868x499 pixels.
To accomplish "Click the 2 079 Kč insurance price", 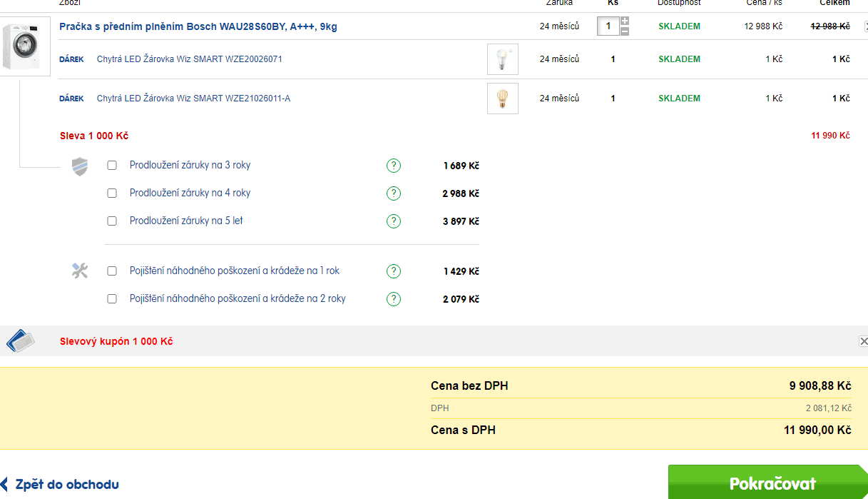I will click(x=461, y=299).
